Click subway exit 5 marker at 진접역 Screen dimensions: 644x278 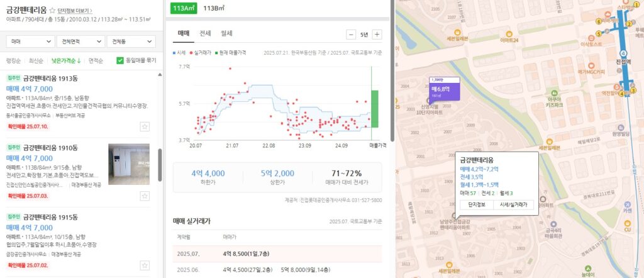click(599, 34)
